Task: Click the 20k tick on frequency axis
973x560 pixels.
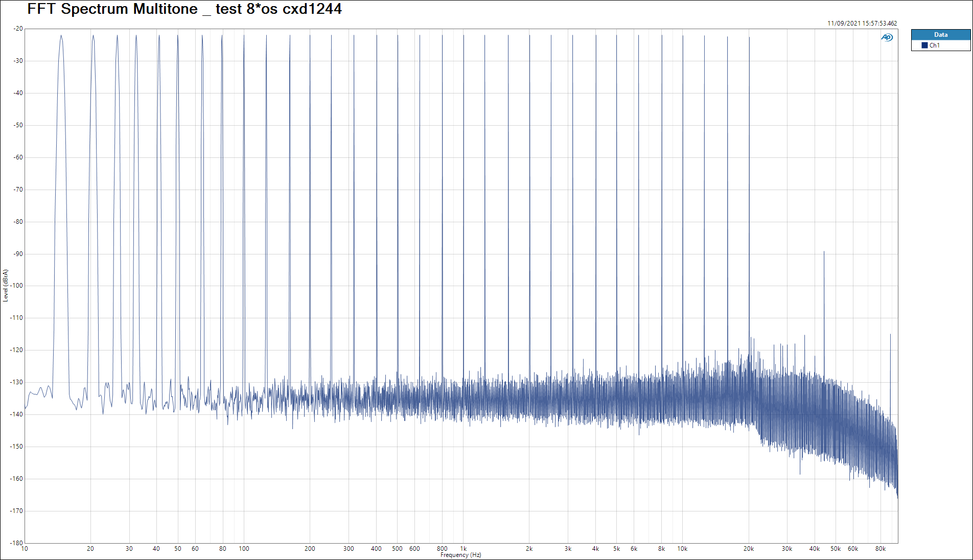Action: pos(749,549)
